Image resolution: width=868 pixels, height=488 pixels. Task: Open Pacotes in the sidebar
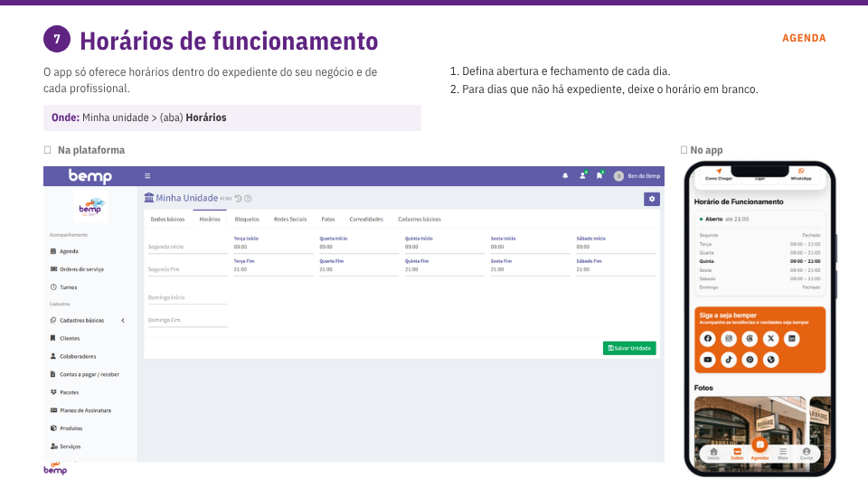(69, 392)
